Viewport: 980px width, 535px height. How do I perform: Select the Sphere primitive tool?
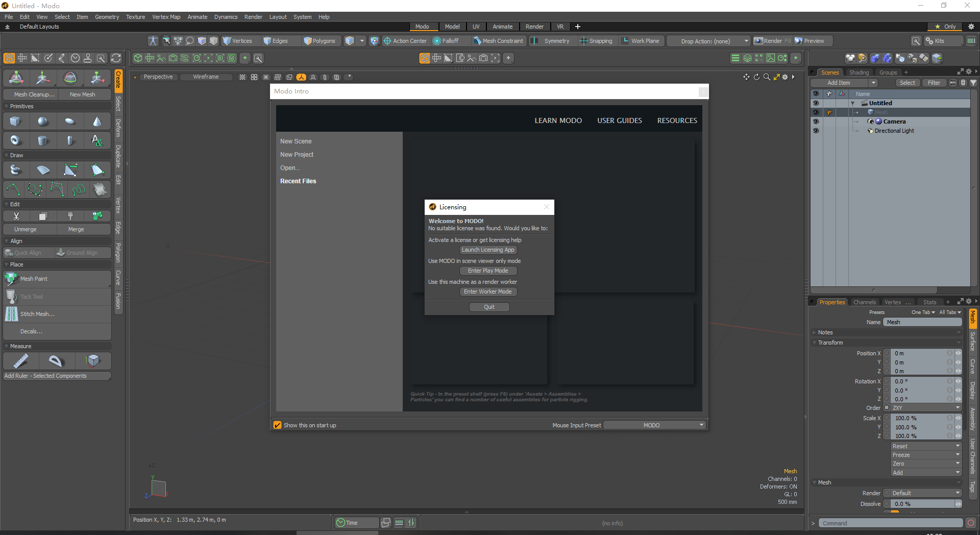(43, 121)
